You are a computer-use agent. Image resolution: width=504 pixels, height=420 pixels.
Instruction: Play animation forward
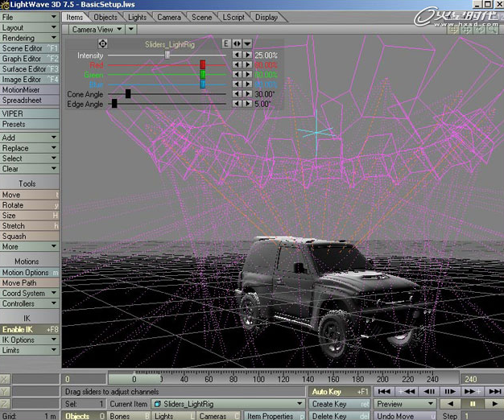(x=494, y=404)
